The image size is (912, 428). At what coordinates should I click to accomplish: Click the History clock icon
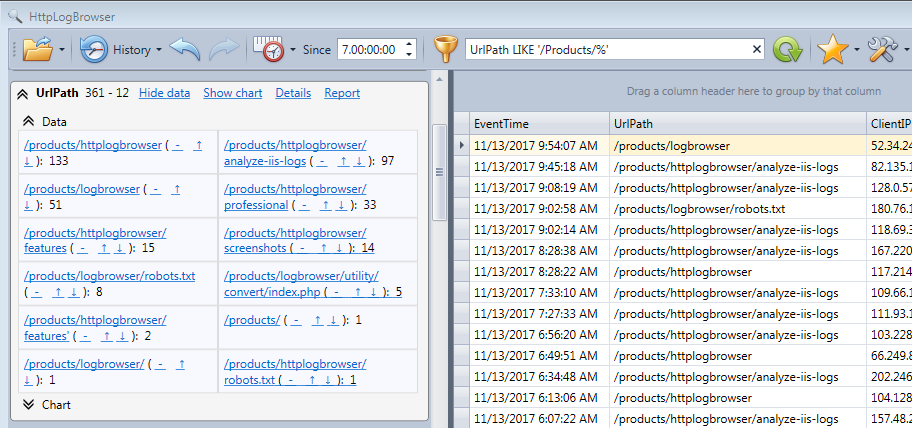(93, 49)
